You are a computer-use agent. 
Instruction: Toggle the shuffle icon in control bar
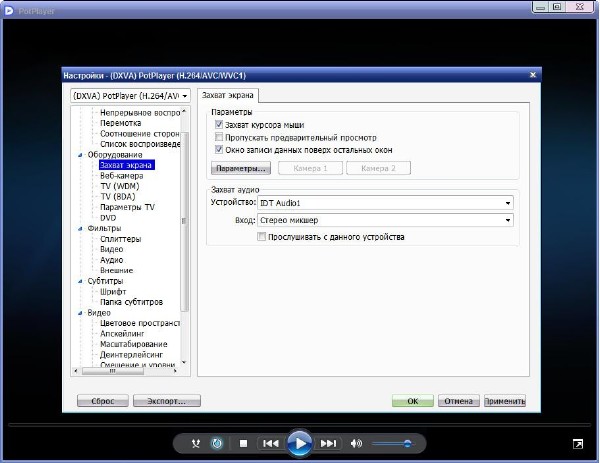point(196,443)
